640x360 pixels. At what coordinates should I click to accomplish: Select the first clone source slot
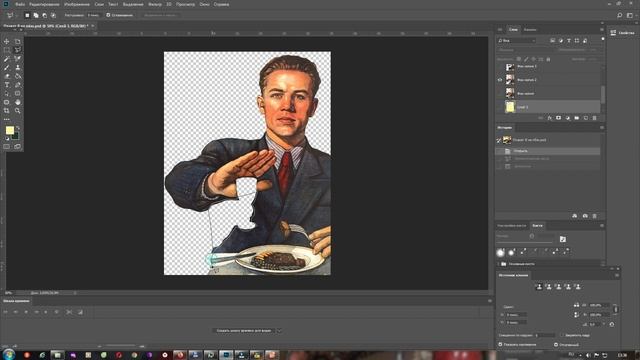[x=539, y=287]
